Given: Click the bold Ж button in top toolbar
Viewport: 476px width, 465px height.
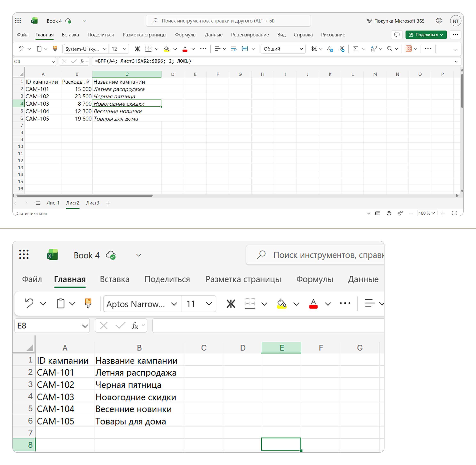Looking at the screenshot, I should (x=137, y=49).
